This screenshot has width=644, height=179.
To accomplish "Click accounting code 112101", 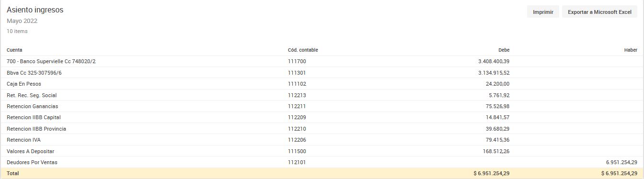I will coord(297,162).
